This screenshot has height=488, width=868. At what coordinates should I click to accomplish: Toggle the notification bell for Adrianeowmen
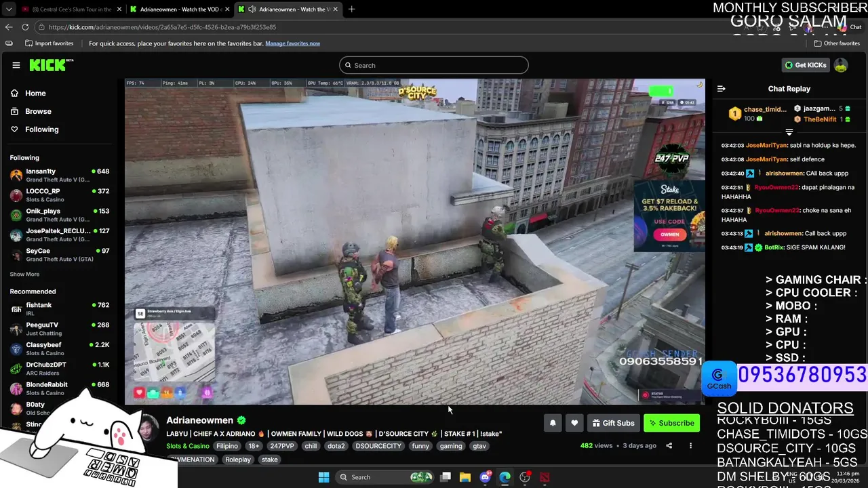click(553, 423)
